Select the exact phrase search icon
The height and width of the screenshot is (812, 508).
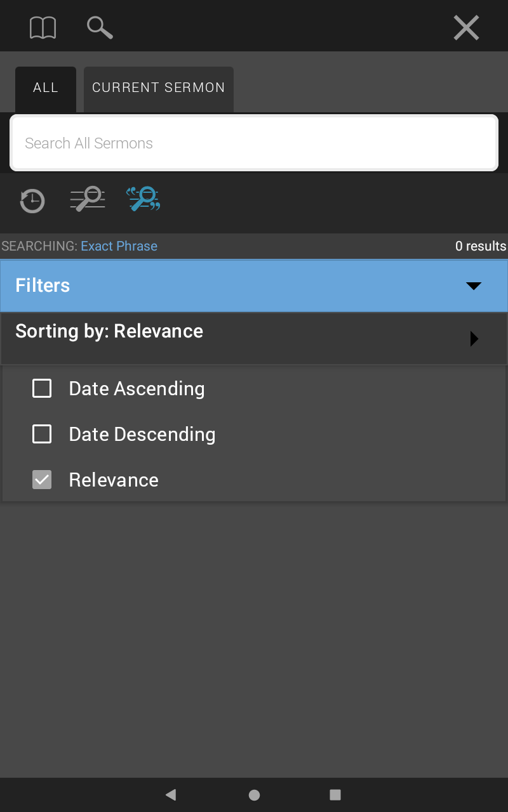(x=144, y=199)
